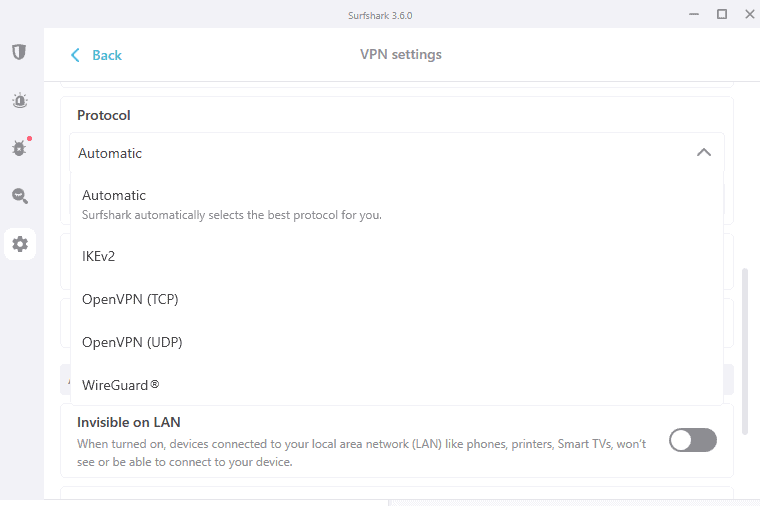Select OpenVPN (TCP) protocol
This screenshot has width=760, height=506.
(x=130, y=299)
